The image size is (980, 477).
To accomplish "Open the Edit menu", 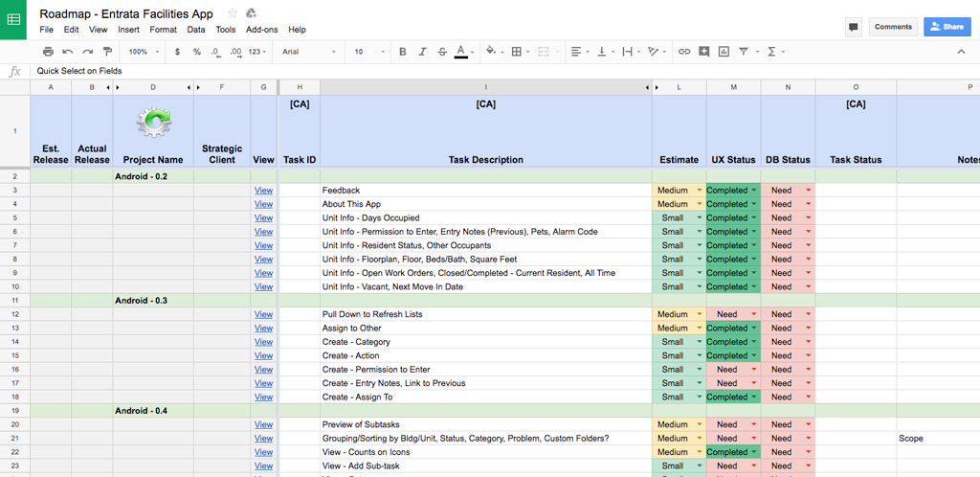I will (x=71, y=30).
